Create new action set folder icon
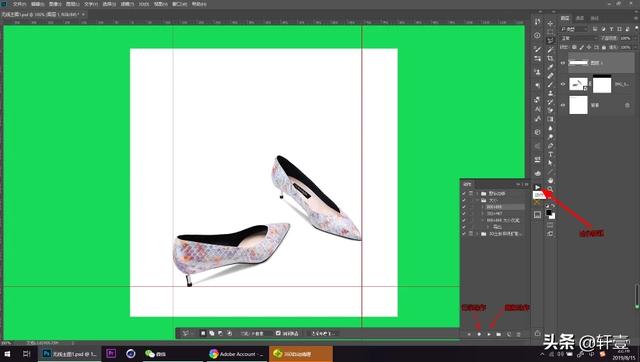Viewport: 640px width, 362px height. point(499,334)
